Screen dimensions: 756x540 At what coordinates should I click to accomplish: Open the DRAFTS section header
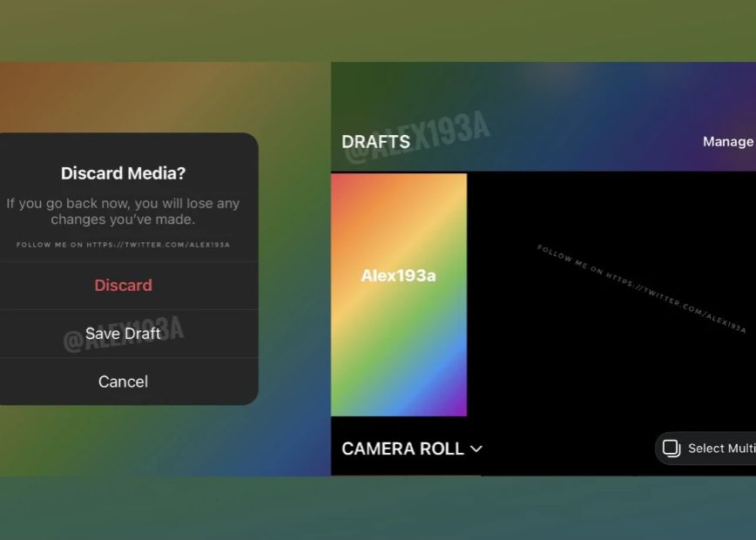click(376, 141)
